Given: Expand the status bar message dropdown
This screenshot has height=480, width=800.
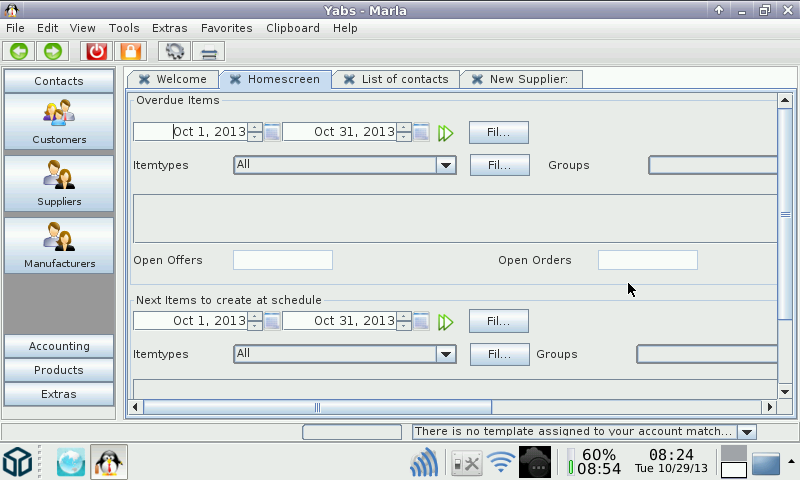Looking at the screenshot, I should [x=747, y=432].
